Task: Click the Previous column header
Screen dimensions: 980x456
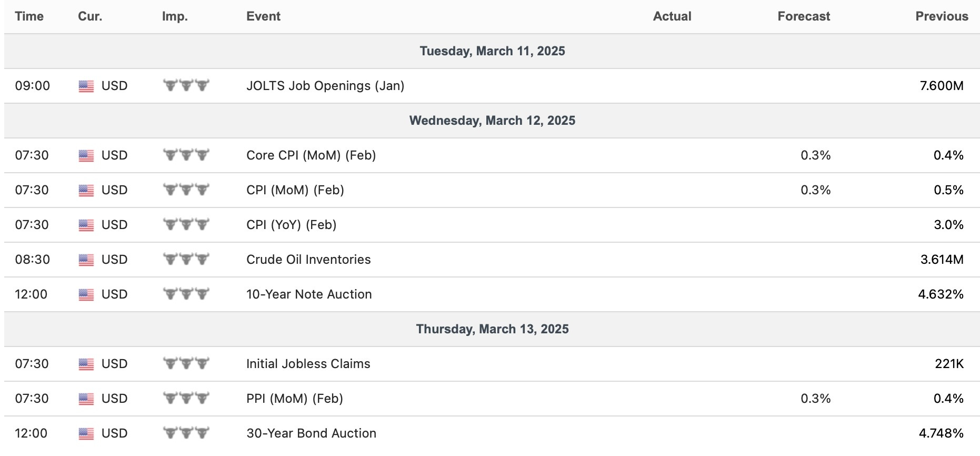Action: pos(942,16)
